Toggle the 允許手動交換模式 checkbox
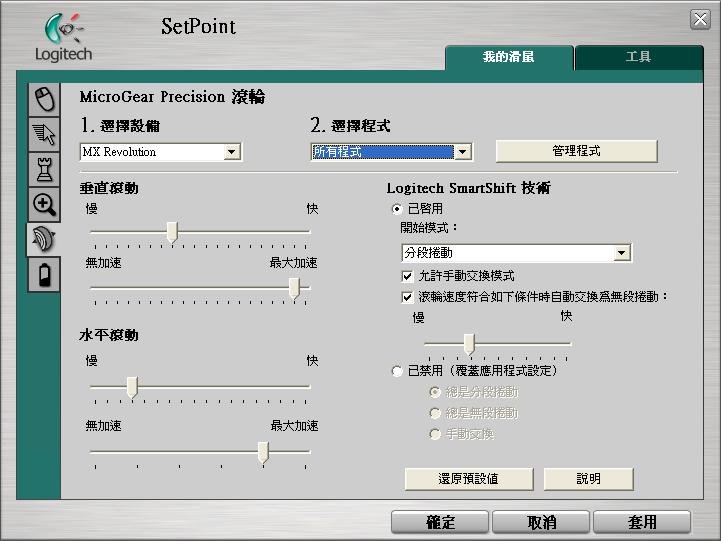721x541 pixels. point(407,276)
